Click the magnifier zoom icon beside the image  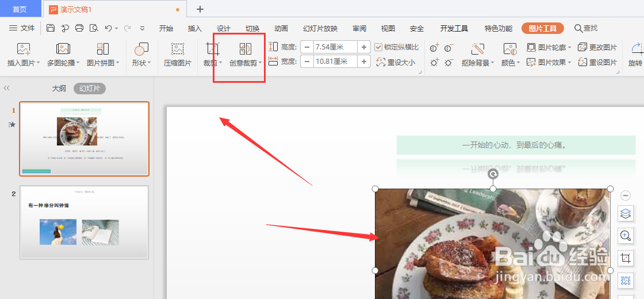(626, 236)
